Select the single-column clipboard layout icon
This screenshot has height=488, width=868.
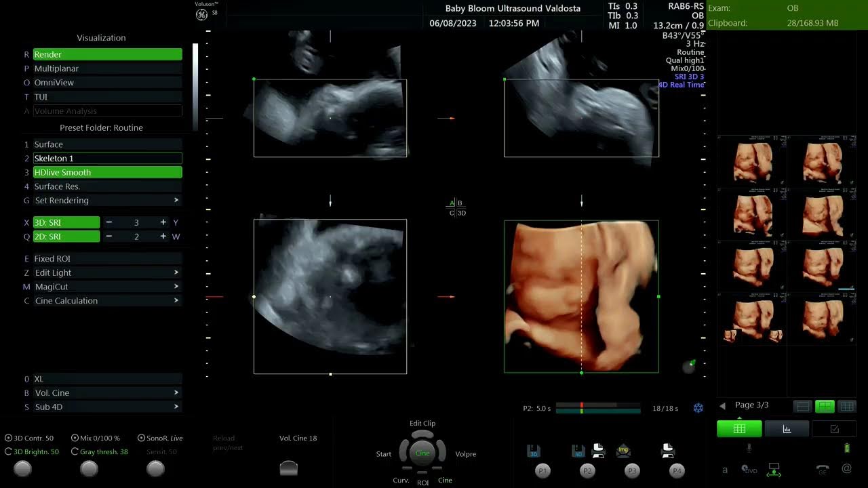pos(803,407)
